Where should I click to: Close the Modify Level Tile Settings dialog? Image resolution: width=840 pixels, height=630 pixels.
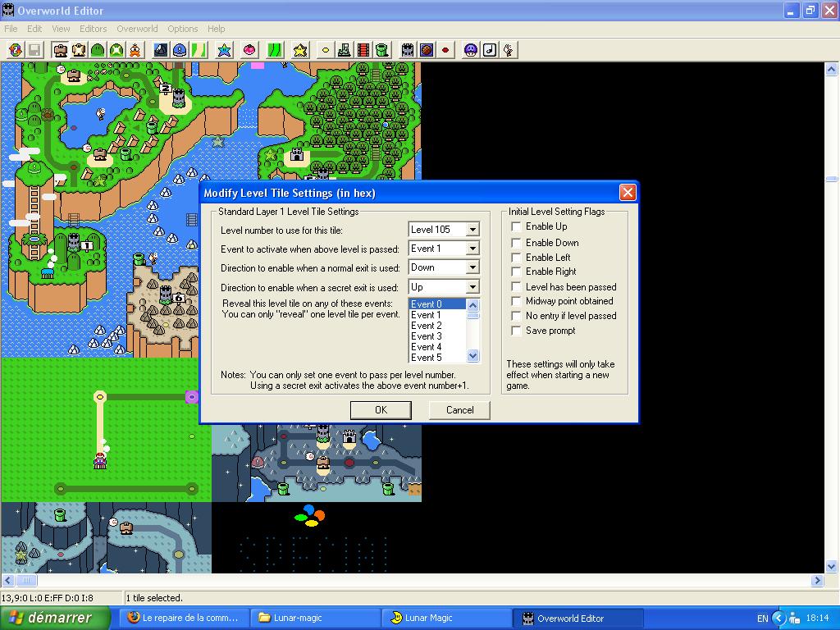point(628,192)
